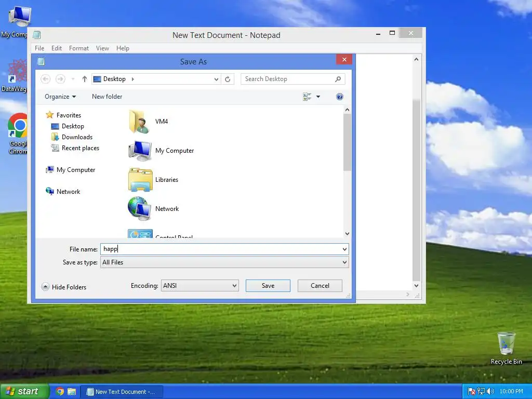Select the Network globe icon in list

tap(139, 209)
